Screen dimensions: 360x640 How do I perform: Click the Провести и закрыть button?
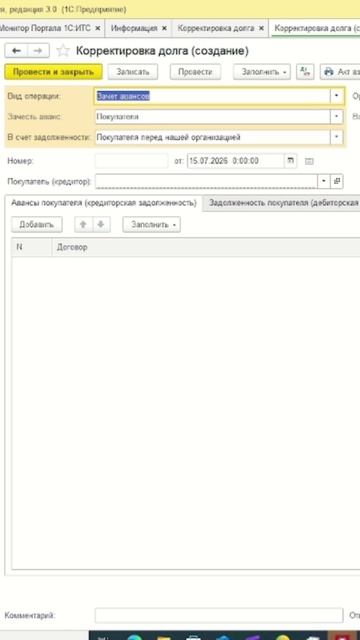[53, 72]
